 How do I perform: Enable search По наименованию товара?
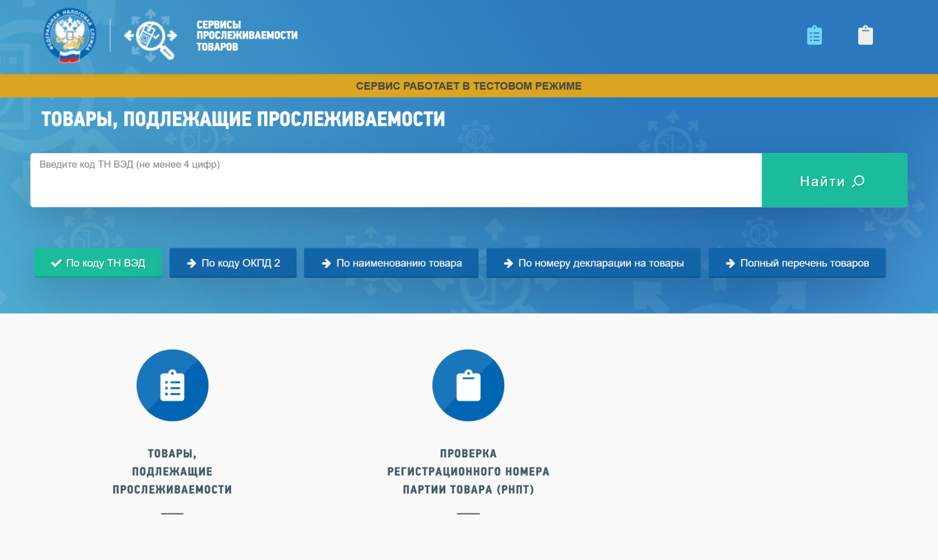(391, 263)
